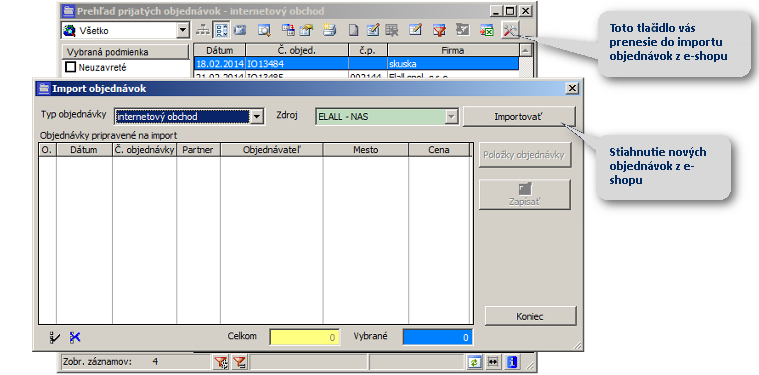
Task: Click the Č. objednávky column header
Action: 144,150
